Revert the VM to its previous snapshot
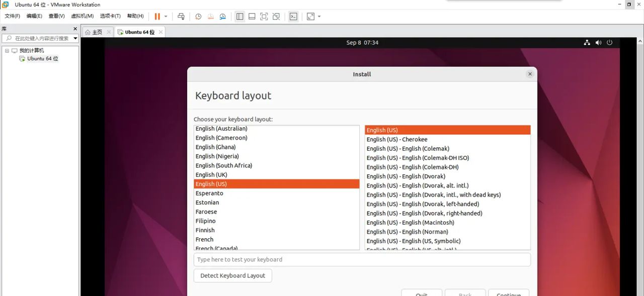 coord(210,17)
